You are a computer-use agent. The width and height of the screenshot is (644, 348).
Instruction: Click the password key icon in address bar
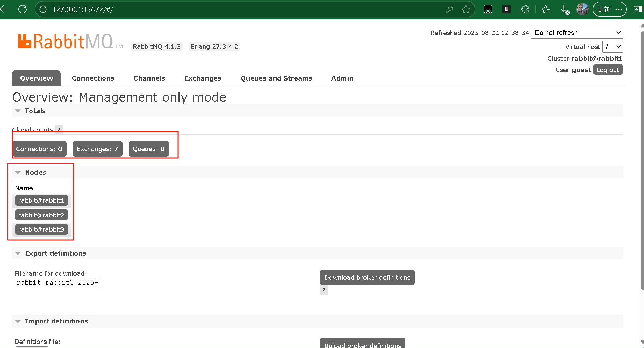tap(449, 9)
